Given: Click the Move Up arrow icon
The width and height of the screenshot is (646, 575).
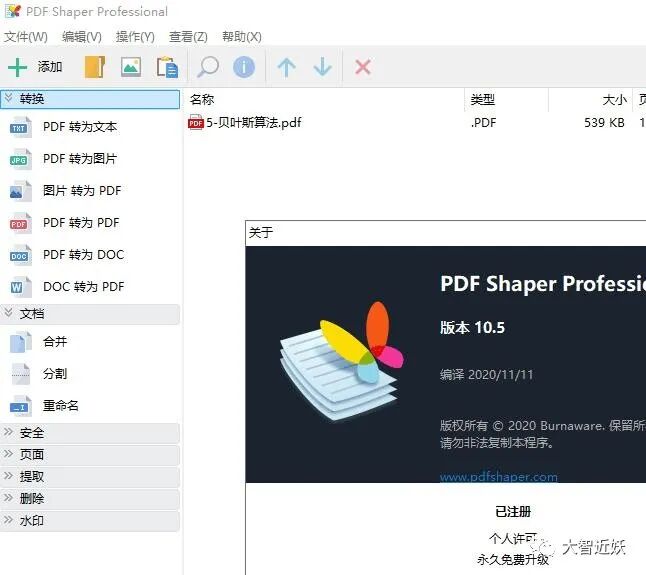Looking at the screenshot, I should pos(287,67).
